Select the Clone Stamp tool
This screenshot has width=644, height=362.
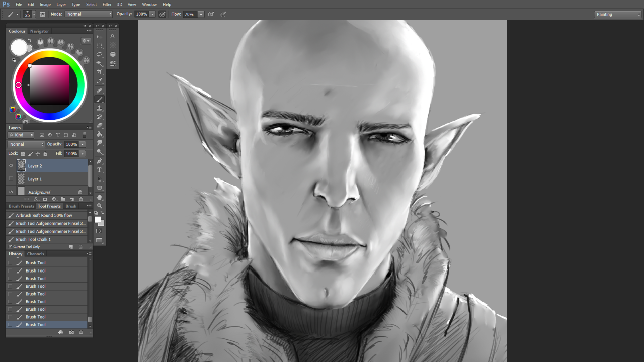pos(99,108)
